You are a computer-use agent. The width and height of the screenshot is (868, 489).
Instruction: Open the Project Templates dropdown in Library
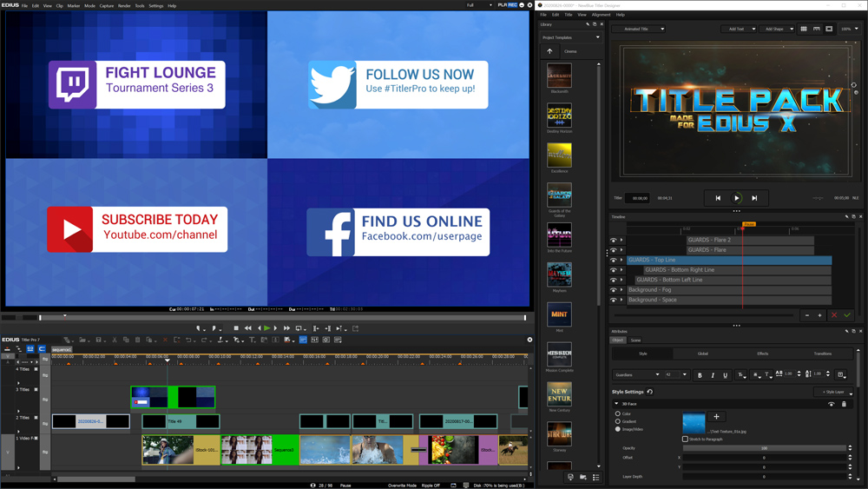(x=571, y=37)
